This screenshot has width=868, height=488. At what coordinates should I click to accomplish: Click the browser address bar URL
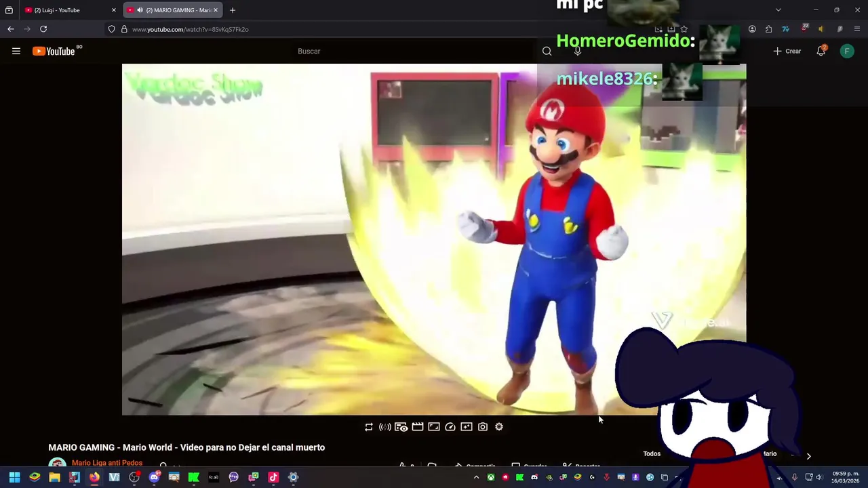(191, 30)
